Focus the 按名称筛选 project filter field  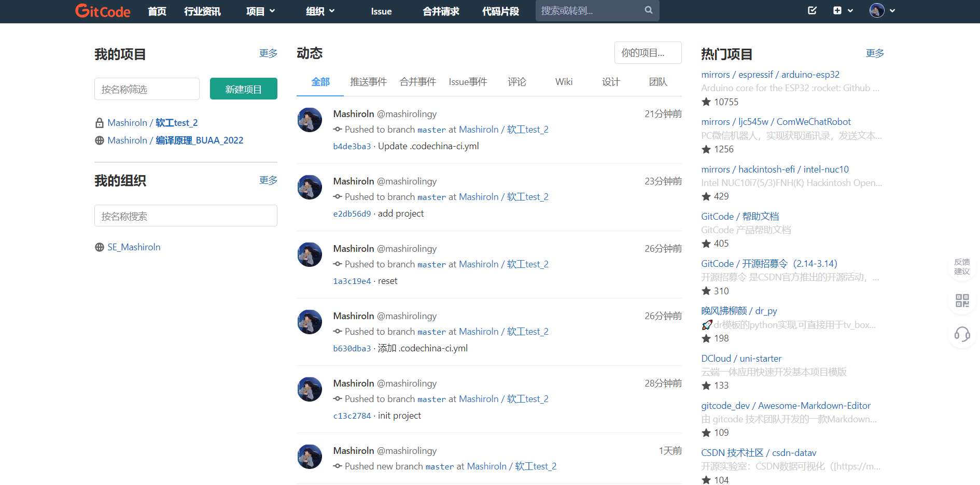(147, 89)
